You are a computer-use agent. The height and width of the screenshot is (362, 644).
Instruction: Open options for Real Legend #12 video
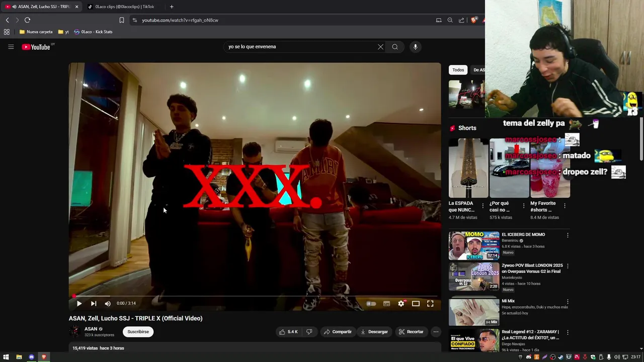pyautogui.click(x=568, y=332)
